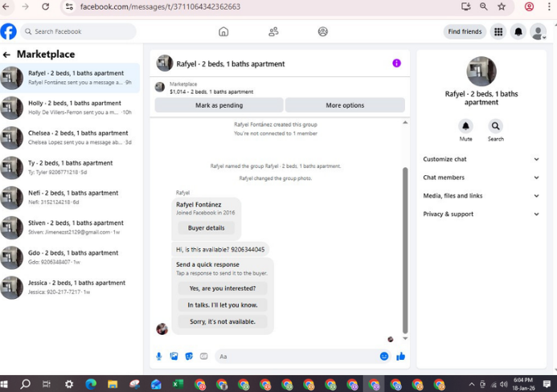The image size is (557, 392).
Task: Open Rafyel conversation in list
Action: pyautogui.click(x=70, y=78)
